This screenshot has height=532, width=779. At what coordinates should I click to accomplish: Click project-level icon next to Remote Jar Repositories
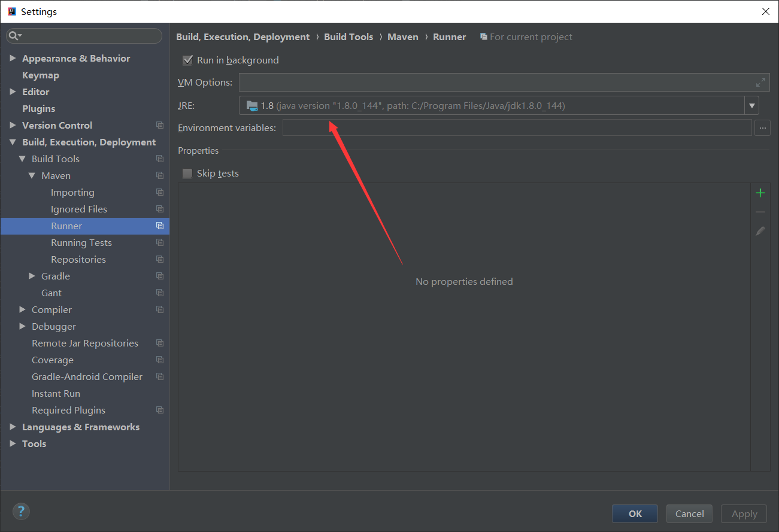[160, 343]
